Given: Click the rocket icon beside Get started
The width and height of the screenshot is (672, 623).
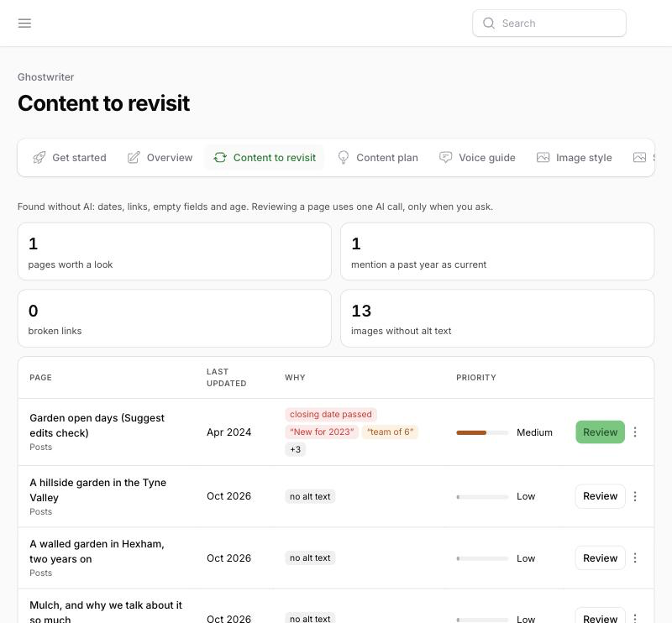Looking at the screenshot, I should point(39,158).
